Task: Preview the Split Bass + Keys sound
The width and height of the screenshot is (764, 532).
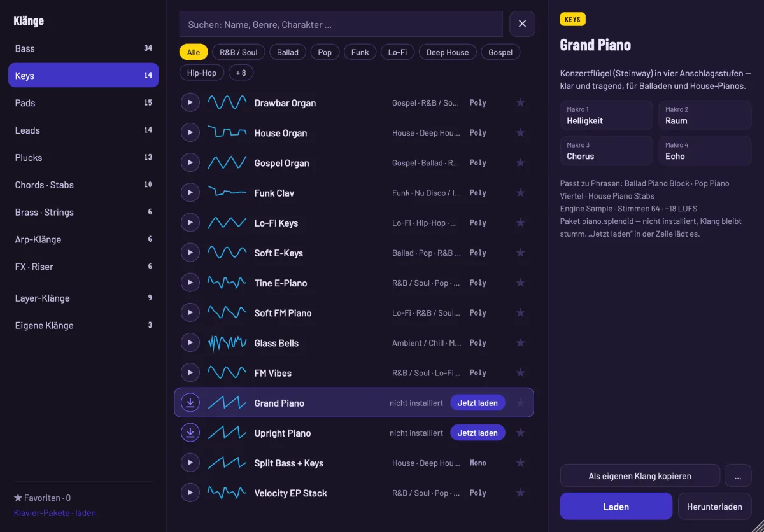Action: pyautogui.click(x=190, y=463)
